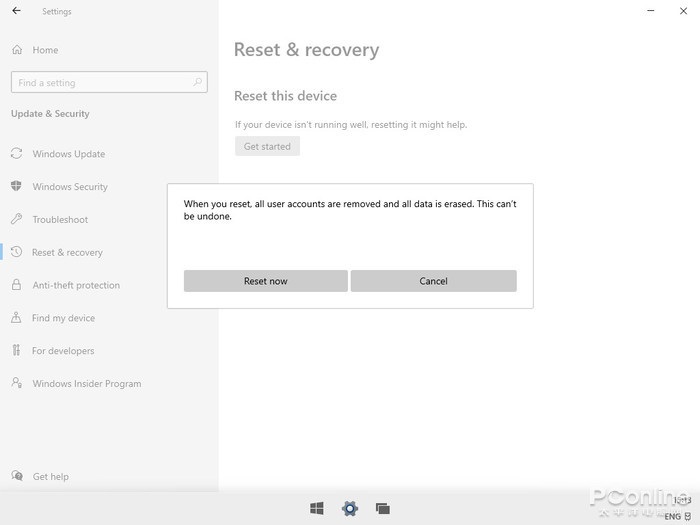
Task: Select Windows Update in sidebar
Action: pos(69,154)
